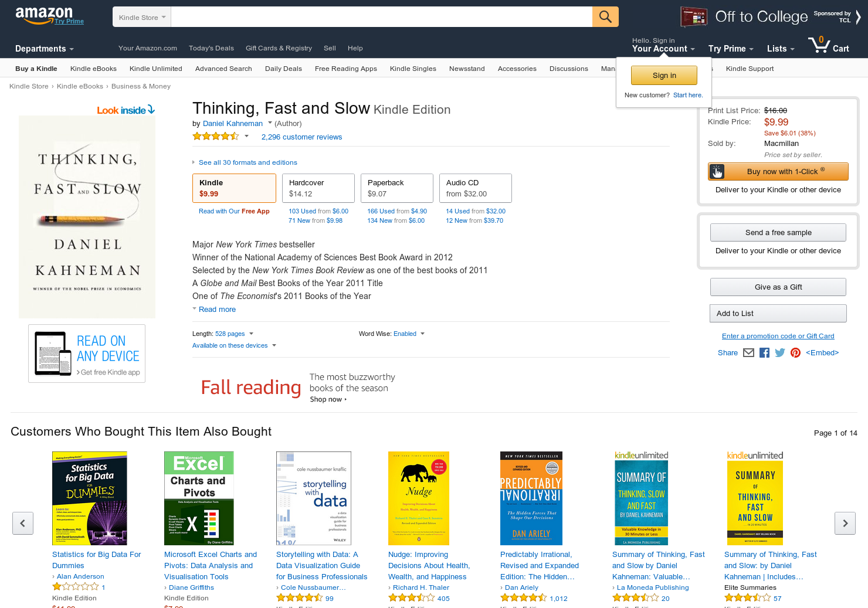
Task: Click the yellow Sign in button
Action: pos(664,75)
